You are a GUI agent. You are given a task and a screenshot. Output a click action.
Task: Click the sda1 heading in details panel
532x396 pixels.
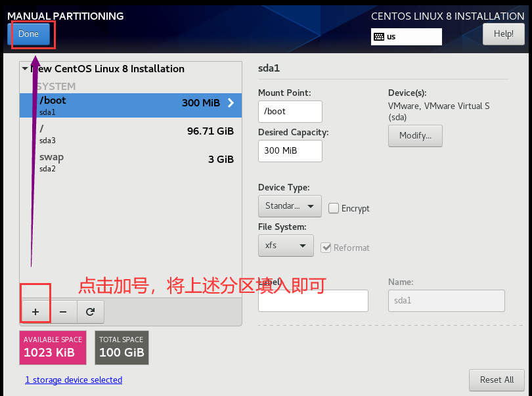[269, 68]
